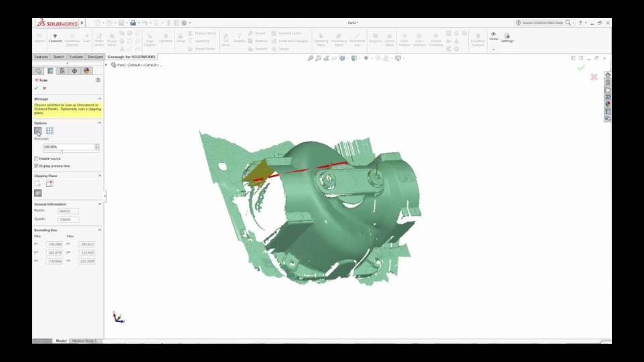This screenshot has height=362, width=644.
Task: Click the Options gear in quick access bar
Action: pyautogui.click(x=184, y=23)
